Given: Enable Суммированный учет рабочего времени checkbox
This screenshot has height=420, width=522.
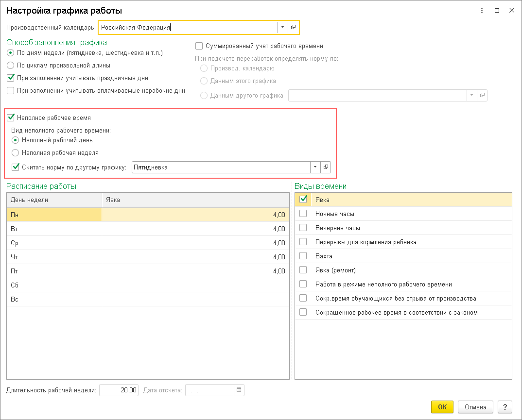Looking at the screenshot, I should coord(199,46).
